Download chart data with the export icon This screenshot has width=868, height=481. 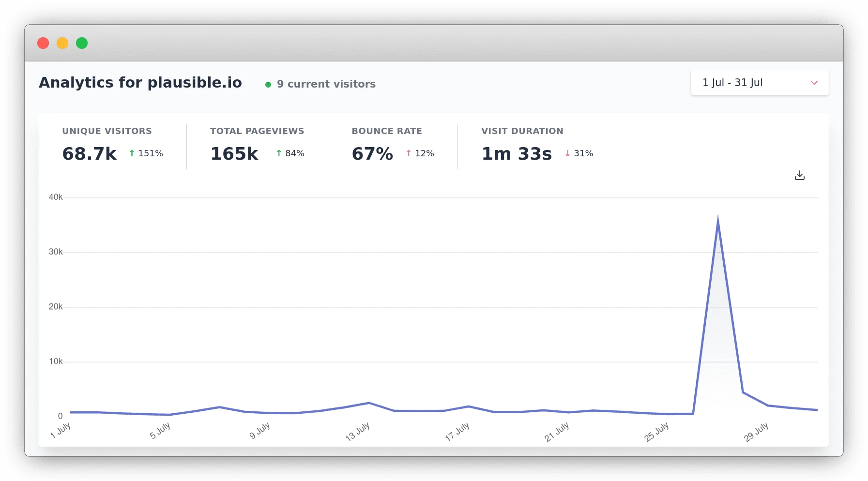pyautogui.click(x=799, y=175)
